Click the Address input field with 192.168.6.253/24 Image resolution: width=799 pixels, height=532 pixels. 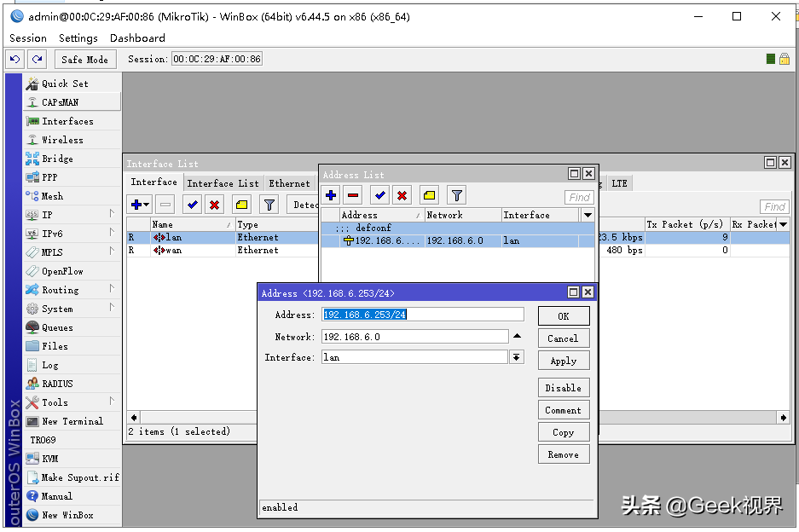(422, 315)
